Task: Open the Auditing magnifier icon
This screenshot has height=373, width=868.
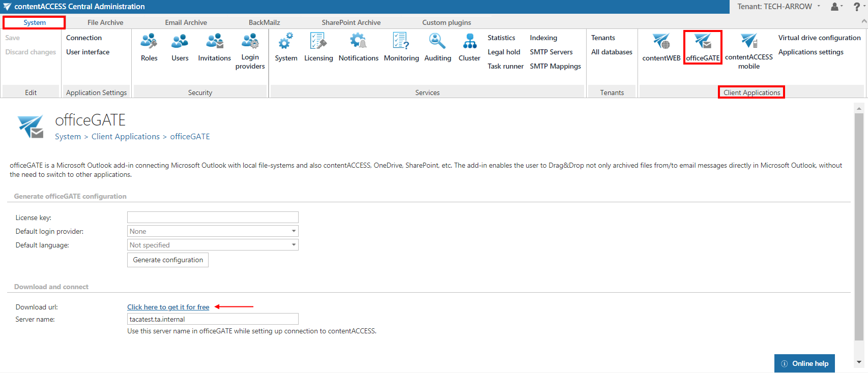Action: (437, 42)
